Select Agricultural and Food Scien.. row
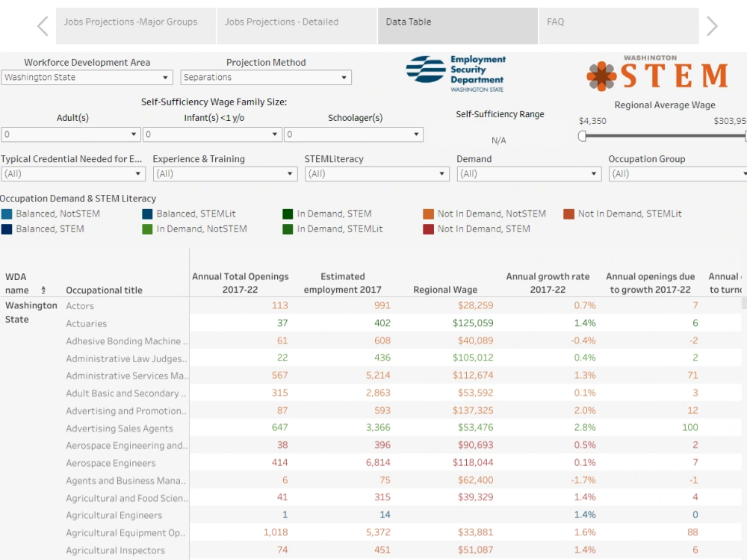 (x=127, y=498)
